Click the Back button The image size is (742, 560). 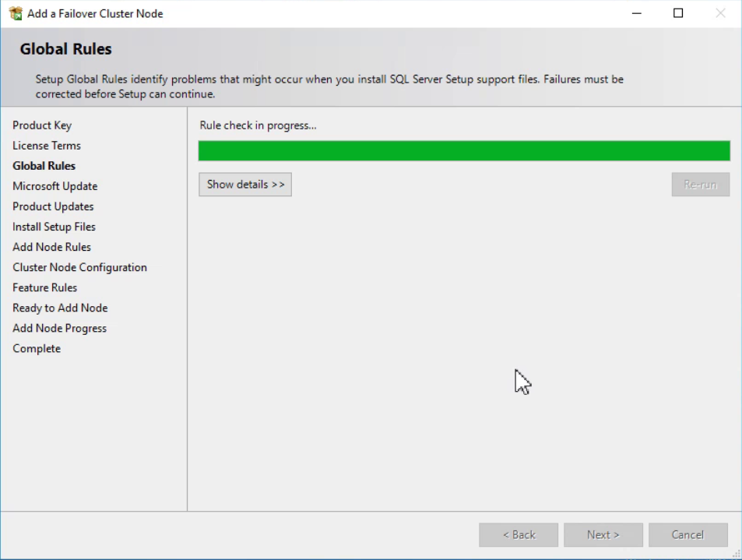pos(519,535)
